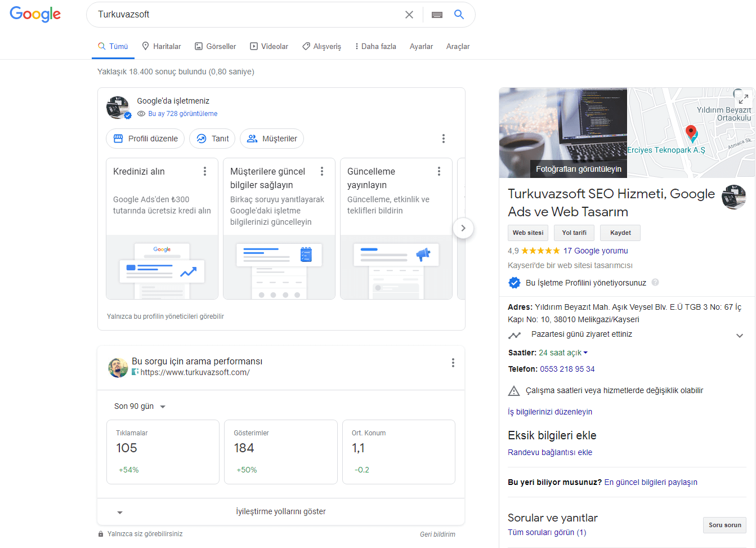Viewport: 756px width, 548px height.
Task: Click the warning triangle icon
Action: pos(514,391)
